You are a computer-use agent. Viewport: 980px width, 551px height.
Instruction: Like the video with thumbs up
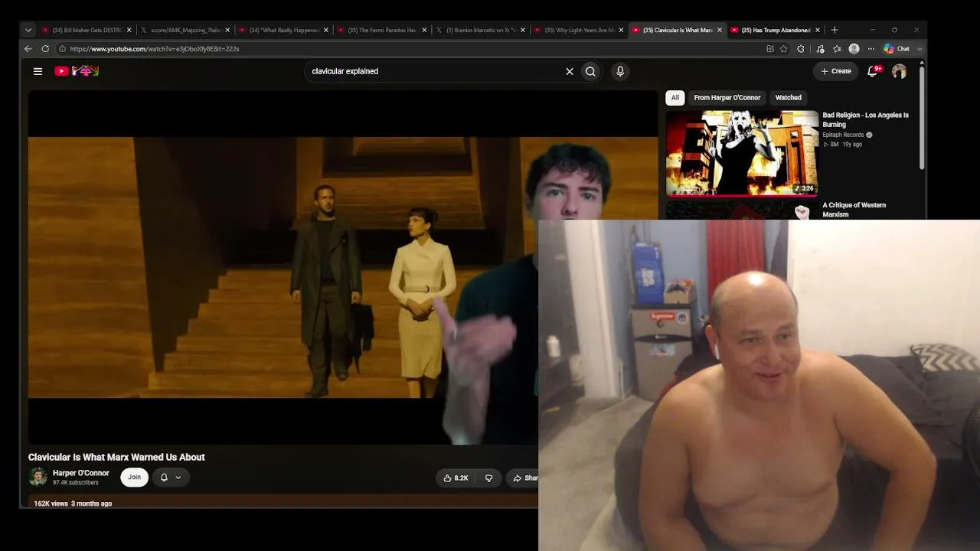pos(456,478)
